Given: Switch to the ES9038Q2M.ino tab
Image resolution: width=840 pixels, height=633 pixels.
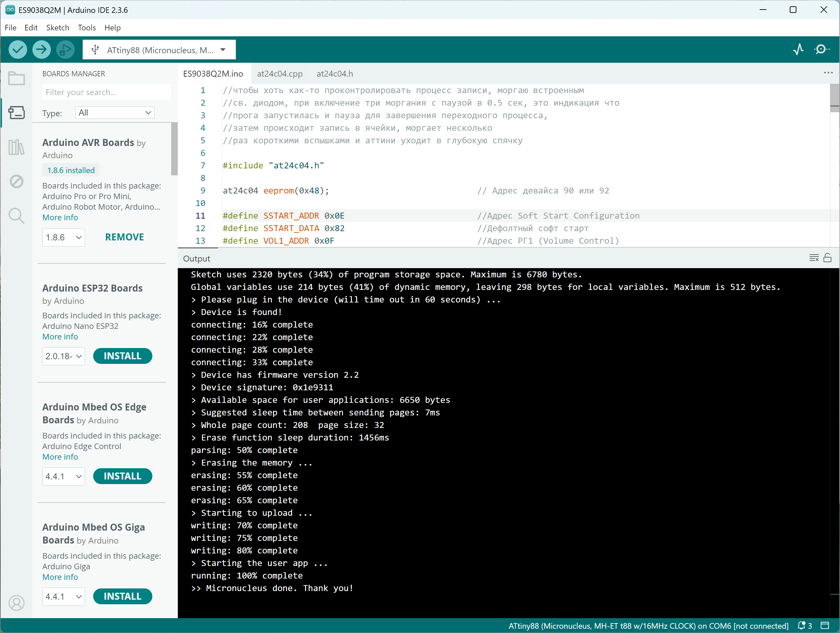Looking at the screenshot, I should click(213, 74).
